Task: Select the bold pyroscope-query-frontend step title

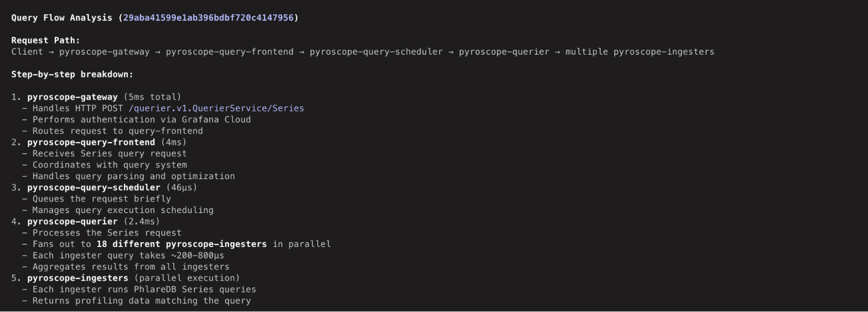Action: coord(91,142)
